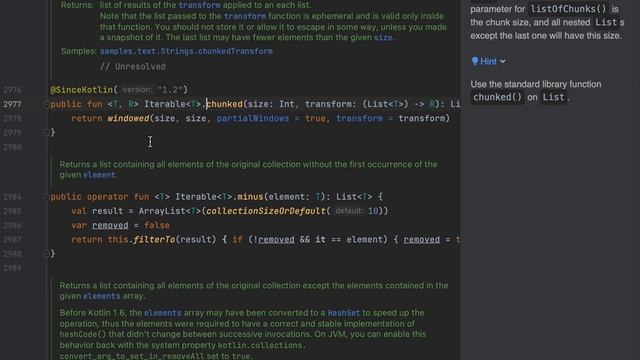
Task: Click the fold end marker at line 2988
Action: point(46,253)
